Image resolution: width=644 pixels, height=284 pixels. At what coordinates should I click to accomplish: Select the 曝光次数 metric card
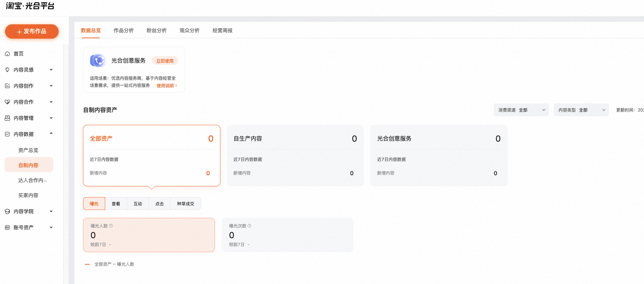pyautogui.click(x=288, y=235)
